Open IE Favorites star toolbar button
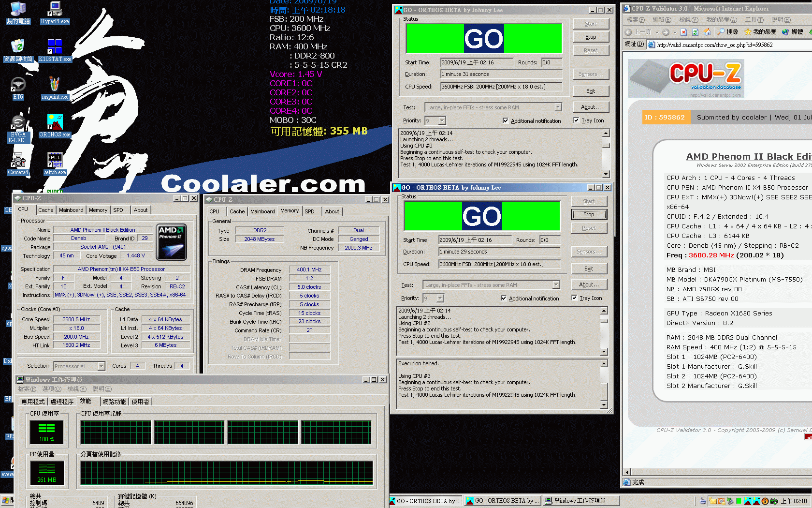The image size is (812, 508). [x=760, y=32]
